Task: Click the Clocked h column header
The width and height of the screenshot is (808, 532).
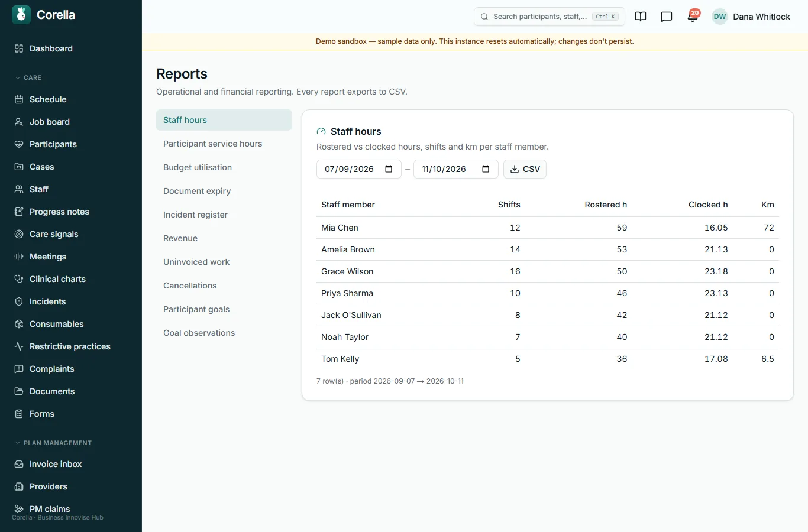Action: click(x=708, y=205)
